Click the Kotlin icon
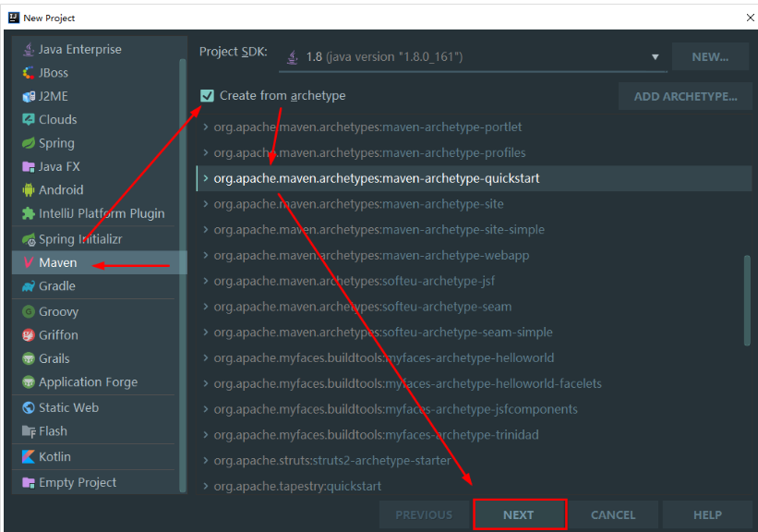758x532 pixels. [29, 456]
